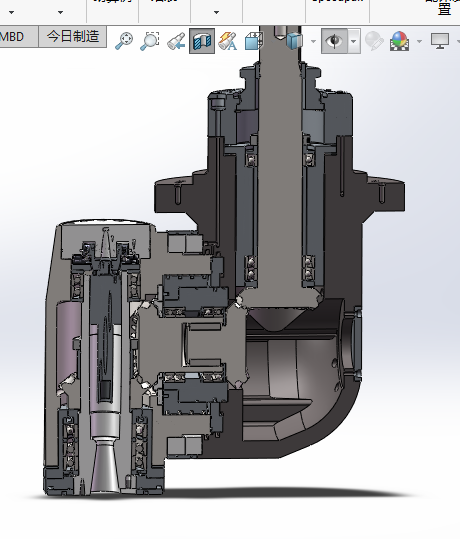
Task: Click the Edit Appearance sphere icon
Action: coord(374,41)
